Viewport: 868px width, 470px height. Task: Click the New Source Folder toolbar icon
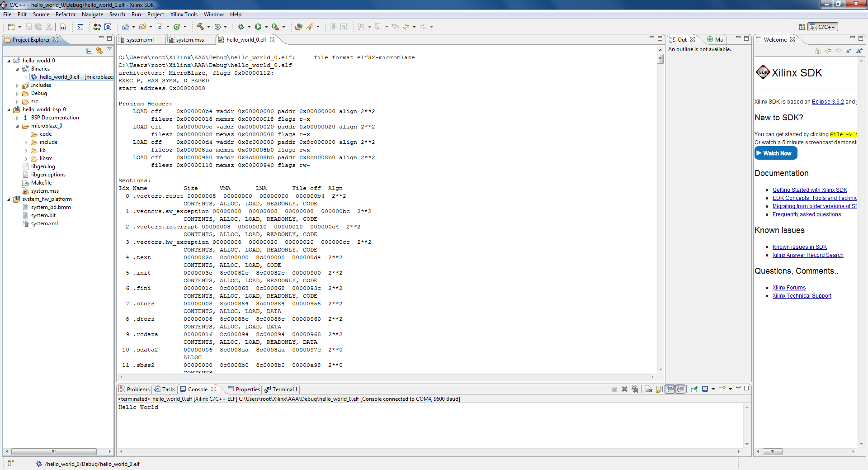coord(142,27)
